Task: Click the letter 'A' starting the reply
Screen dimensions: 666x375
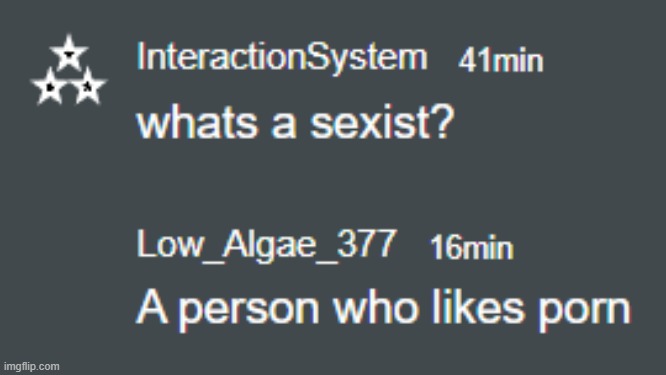Action: [152, 307]
